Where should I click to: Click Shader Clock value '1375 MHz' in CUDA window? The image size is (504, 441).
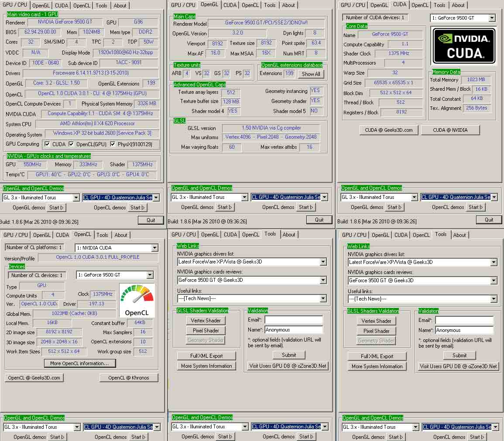tap(398, 54)
